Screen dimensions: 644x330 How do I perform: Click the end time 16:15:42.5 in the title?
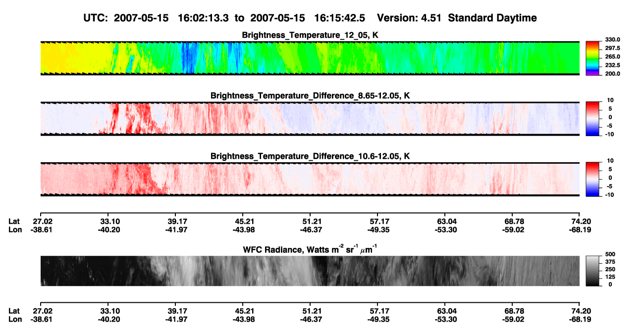(339, 18)
